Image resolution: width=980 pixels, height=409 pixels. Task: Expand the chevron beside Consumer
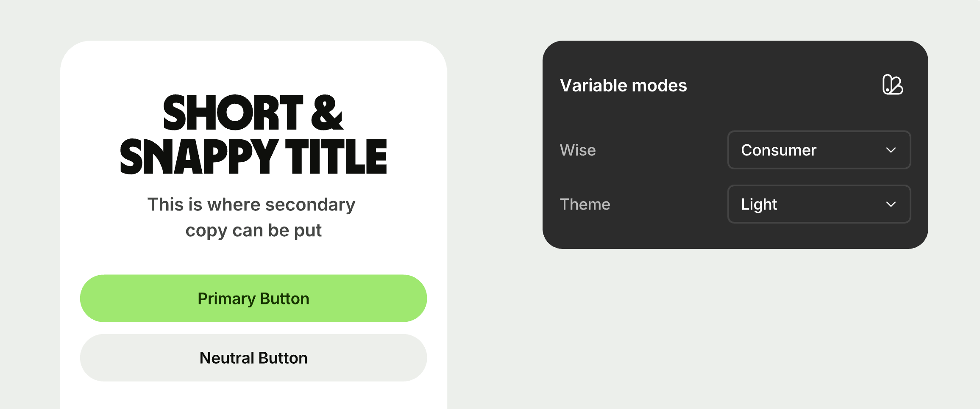point(891,150)
